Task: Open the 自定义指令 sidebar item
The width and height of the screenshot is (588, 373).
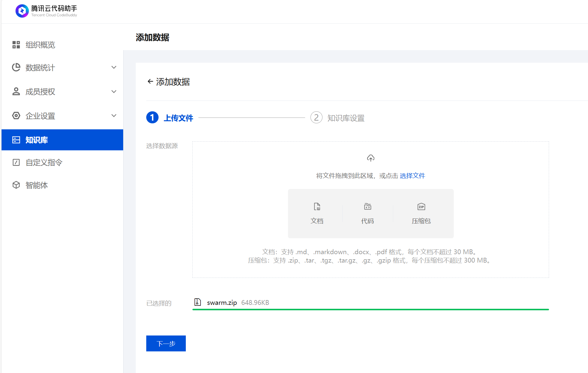Action: [44, 162]
